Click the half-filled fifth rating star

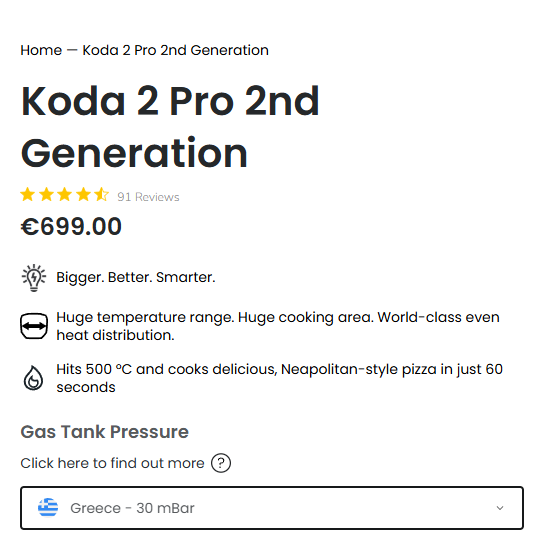coord(102,194)
